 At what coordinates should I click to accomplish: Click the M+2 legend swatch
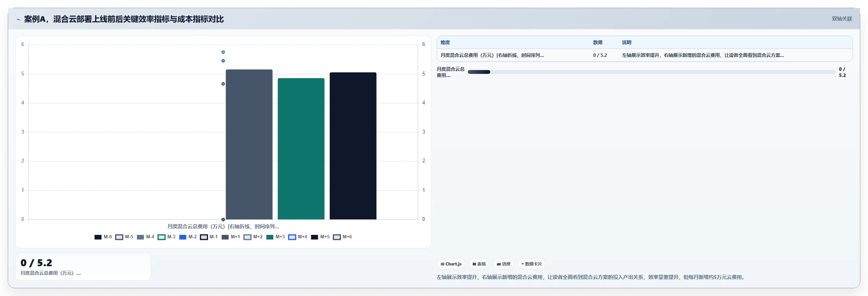[248, 237]
